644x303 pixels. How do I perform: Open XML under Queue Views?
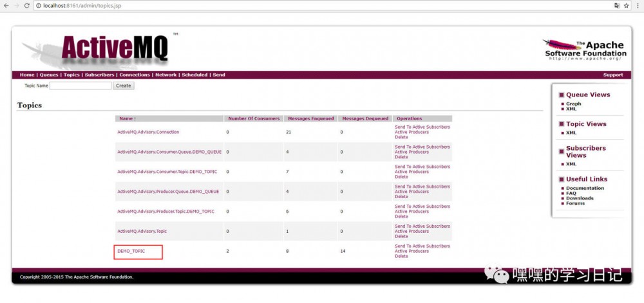pos(571,109)
